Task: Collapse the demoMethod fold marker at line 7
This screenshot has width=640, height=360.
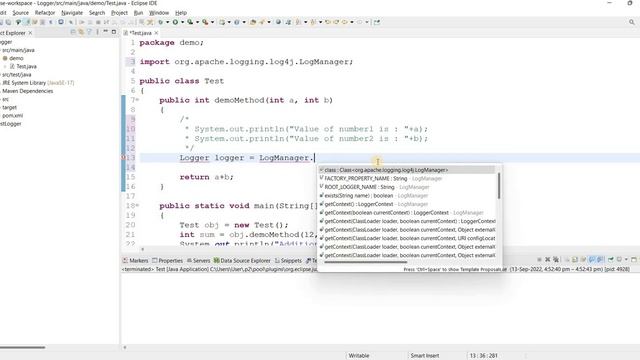Action: click(x=137, y=100)
